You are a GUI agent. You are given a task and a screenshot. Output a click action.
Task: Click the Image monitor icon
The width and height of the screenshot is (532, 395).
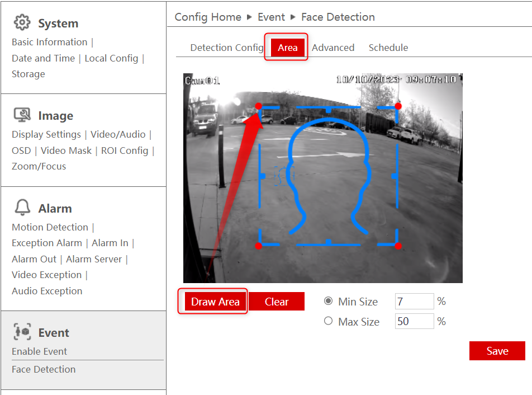coord(22,114)
